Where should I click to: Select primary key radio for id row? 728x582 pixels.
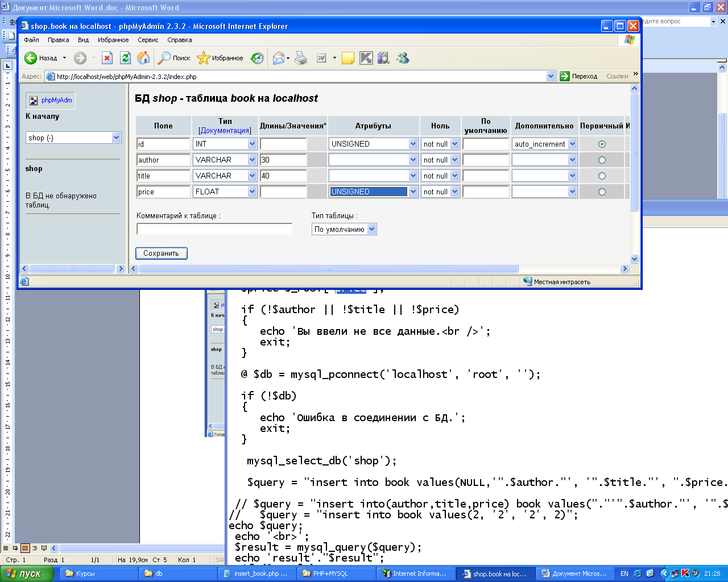point(602,144)
